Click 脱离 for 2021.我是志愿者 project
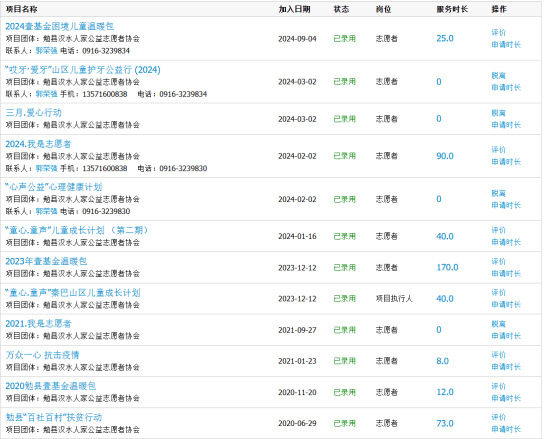 (x=499, y=324)
